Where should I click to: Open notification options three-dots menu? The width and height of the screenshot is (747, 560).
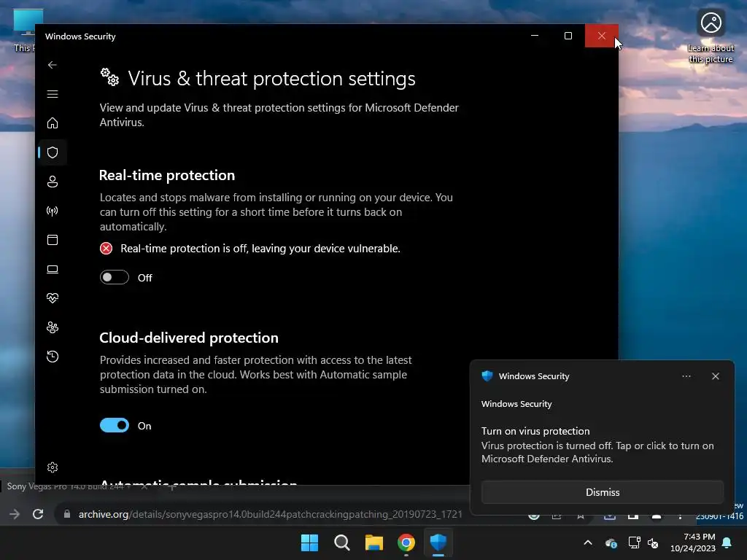pyautogui.click(x=686, y=376)
